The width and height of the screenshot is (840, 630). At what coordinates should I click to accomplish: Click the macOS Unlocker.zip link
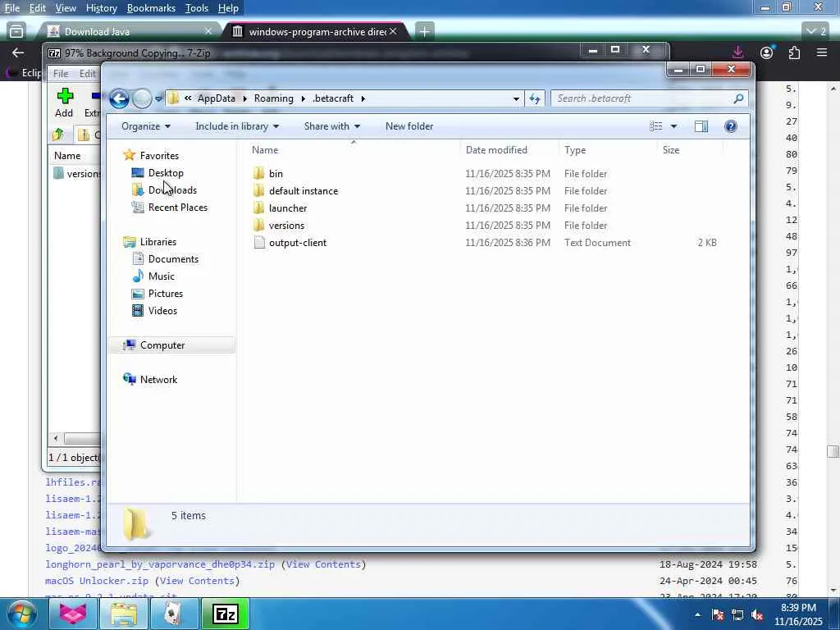click(x=97, y=581)
